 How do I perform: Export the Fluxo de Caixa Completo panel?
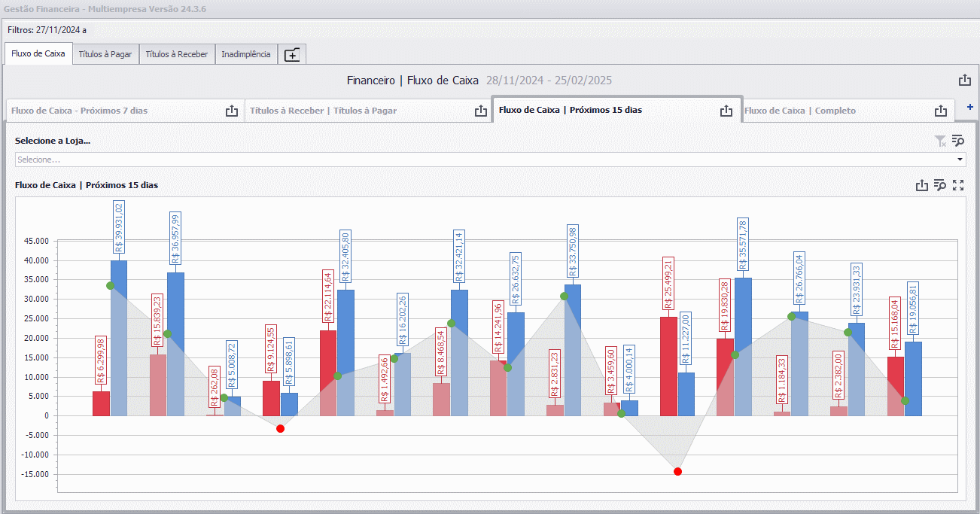941,111
